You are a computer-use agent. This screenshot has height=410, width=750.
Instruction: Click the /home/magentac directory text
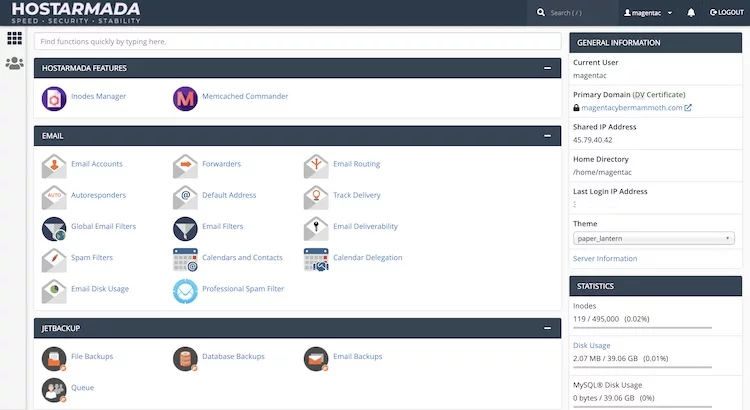[x=602, y=172]
